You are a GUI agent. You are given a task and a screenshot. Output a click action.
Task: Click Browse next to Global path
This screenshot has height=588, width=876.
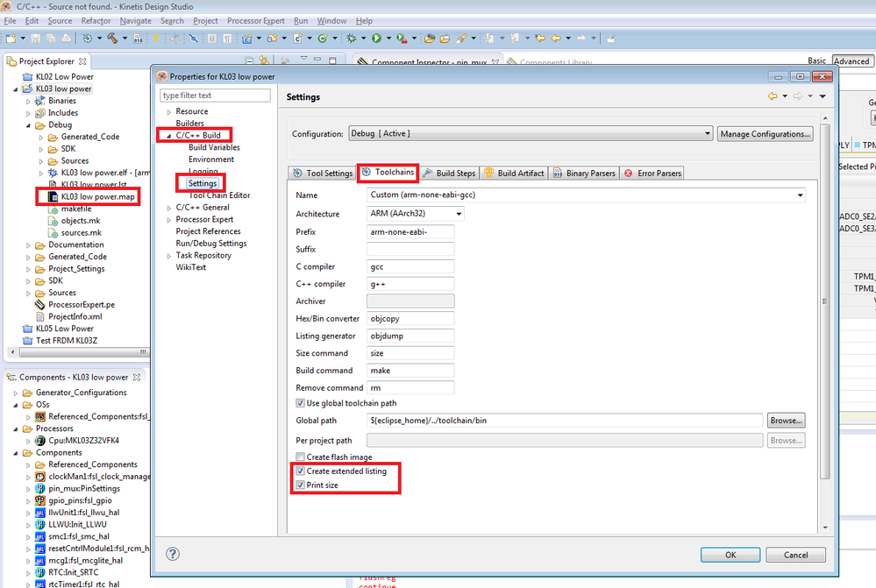coord(786,421)
